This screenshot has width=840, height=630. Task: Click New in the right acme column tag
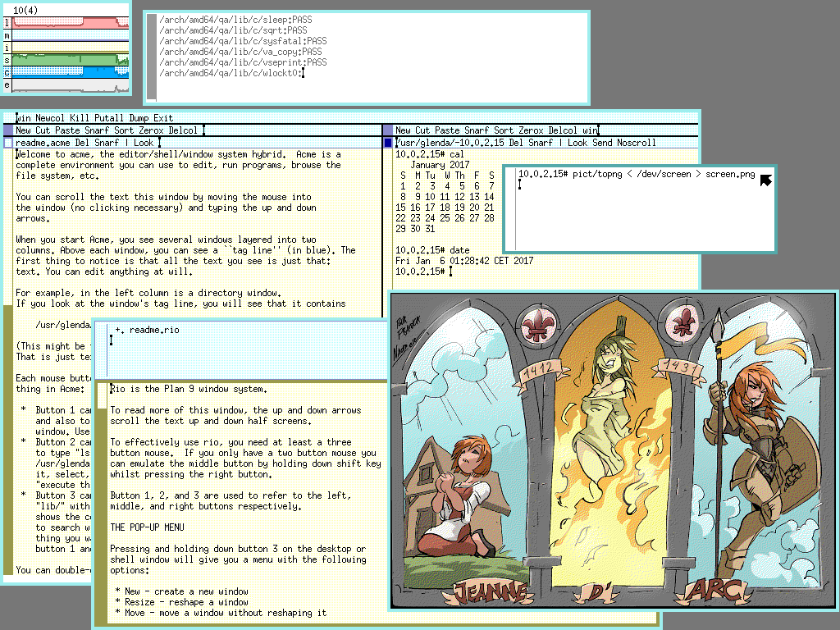[x=403, y=130]
